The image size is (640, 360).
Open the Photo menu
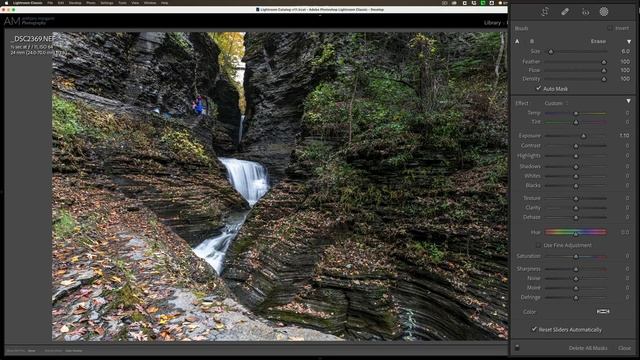click(x=91, y=3)
